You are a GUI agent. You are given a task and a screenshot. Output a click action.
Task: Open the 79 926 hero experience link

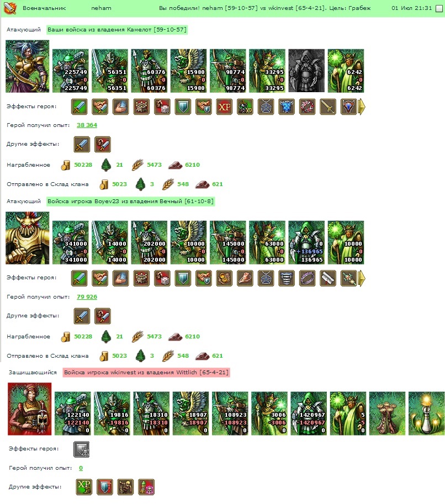(87, 296)
